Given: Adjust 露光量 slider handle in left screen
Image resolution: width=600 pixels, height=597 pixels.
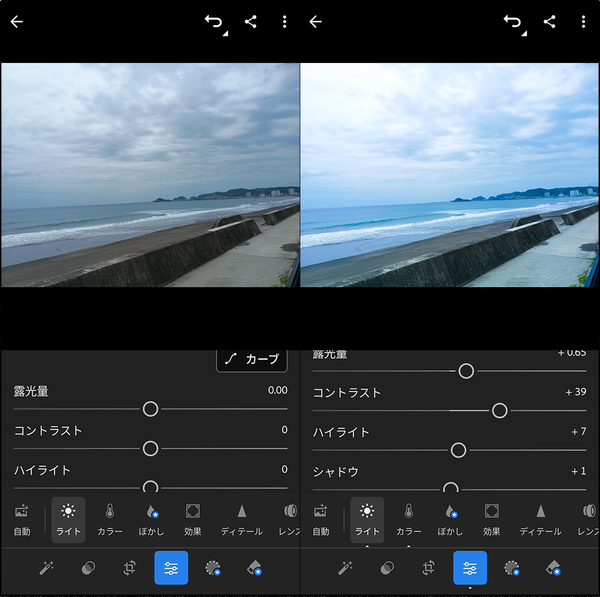Looking at the screenshot, I should [150, 409].
